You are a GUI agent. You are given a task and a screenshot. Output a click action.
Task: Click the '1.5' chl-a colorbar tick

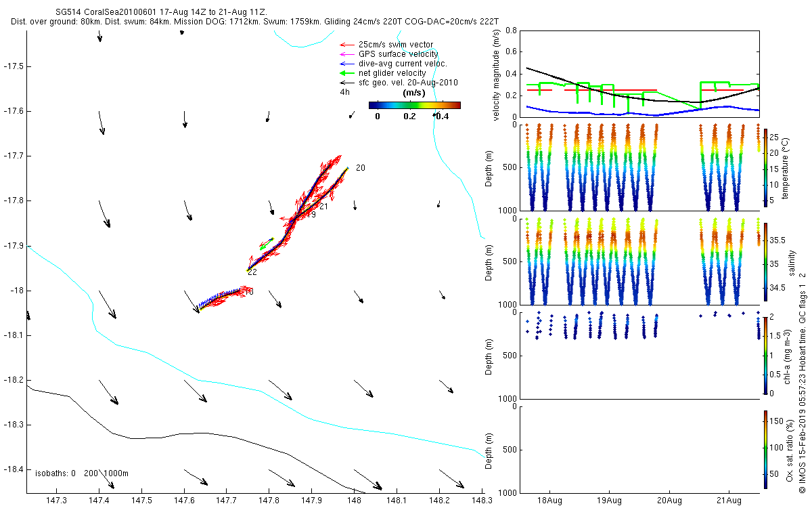pyautogui.click(x=775, y=335)
